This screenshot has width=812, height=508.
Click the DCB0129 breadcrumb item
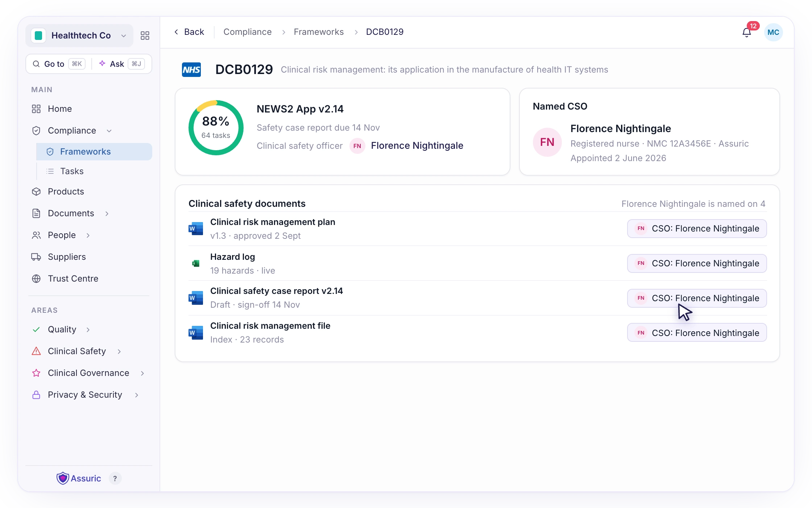point(385,32)
